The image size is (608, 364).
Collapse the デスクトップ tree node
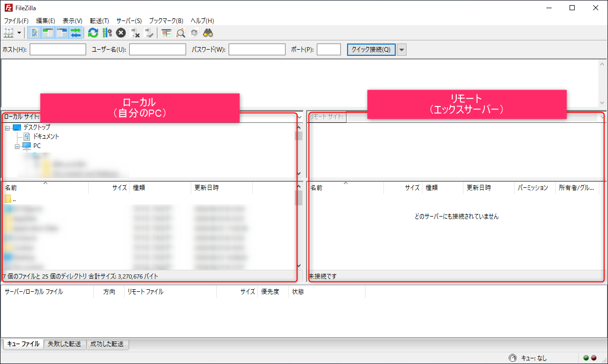coord(7,127)
